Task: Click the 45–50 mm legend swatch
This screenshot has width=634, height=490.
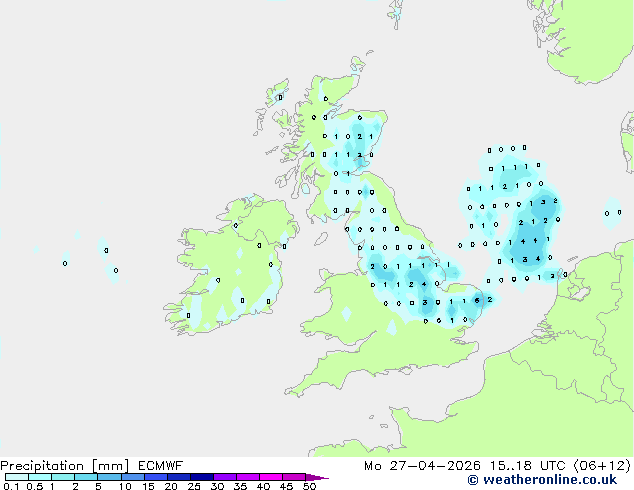Action: (294, 477)
